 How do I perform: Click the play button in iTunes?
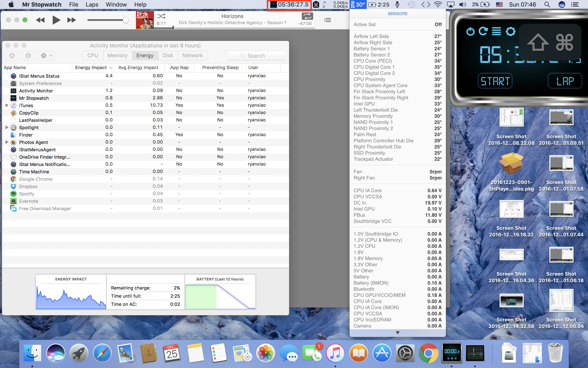click(x=56, y=20)
